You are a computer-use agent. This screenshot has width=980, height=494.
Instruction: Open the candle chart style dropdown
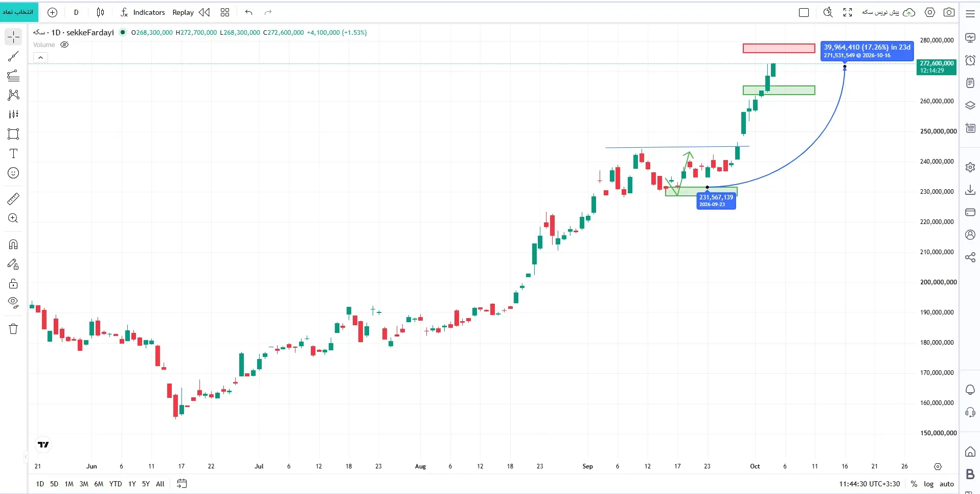(x=100, y=12)
